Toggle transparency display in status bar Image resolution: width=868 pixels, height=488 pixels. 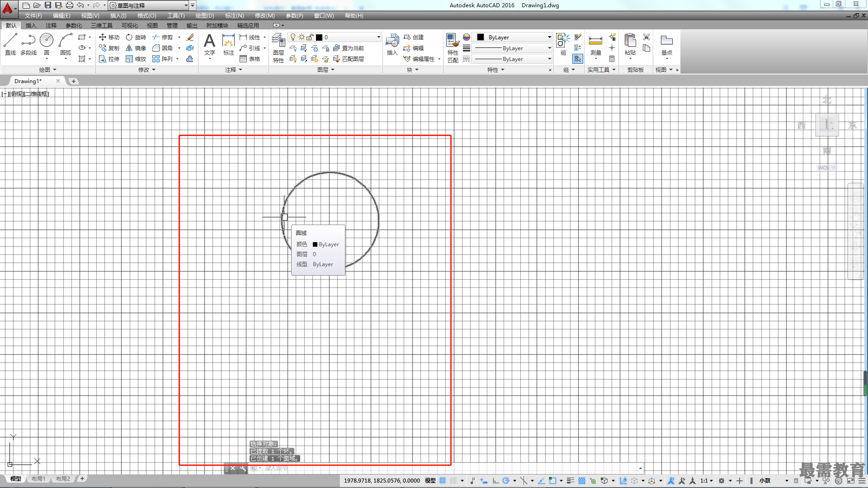[582, 481]
